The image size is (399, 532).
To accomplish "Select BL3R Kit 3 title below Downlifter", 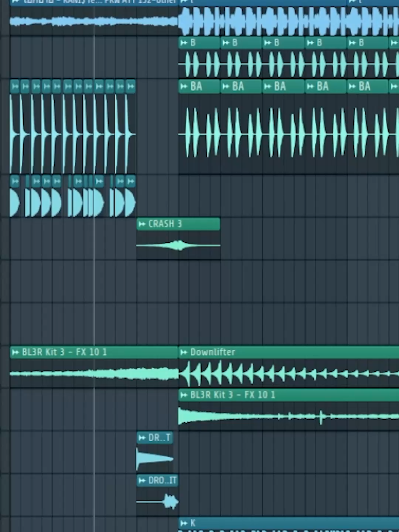I will point(233,395).
